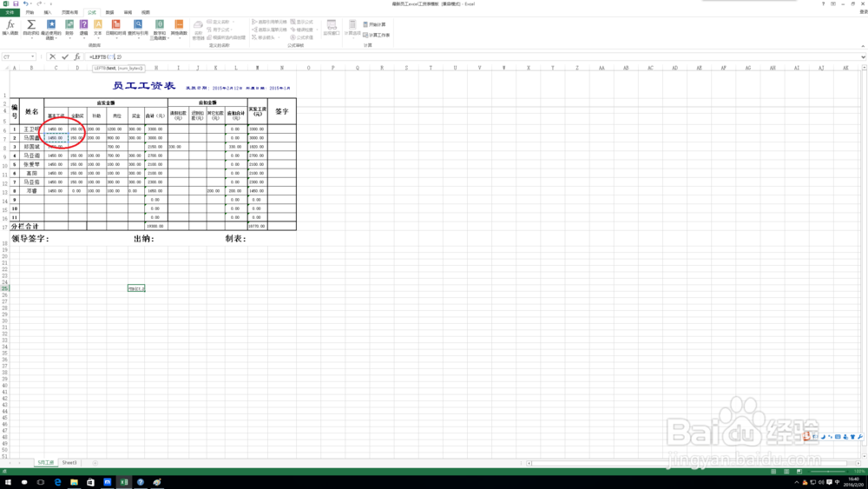
Task: Click Show Formulas in formula auditing
Action: tap(302, 23)
